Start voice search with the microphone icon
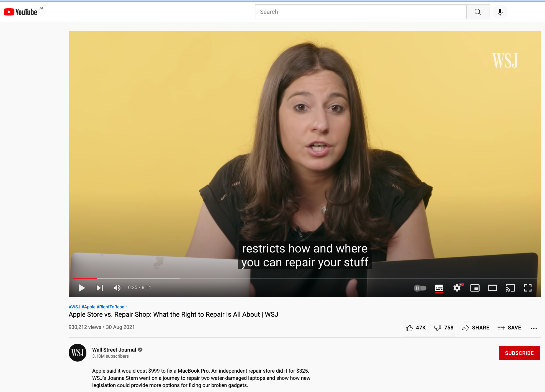Image resolution: width=545 pixels, height=392 pixels. click(500, 12)
